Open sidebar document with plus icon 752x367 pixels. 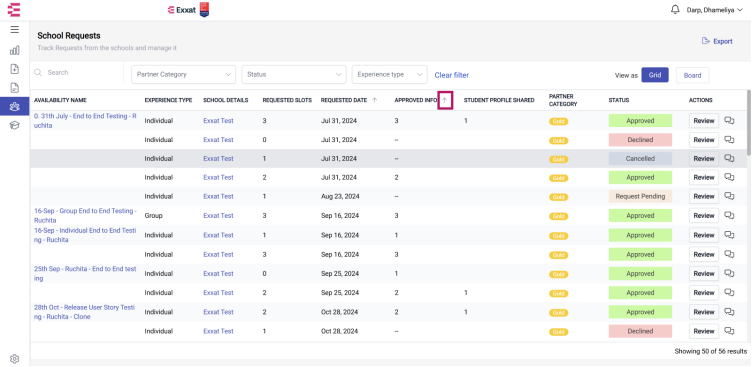pos(14,69)
